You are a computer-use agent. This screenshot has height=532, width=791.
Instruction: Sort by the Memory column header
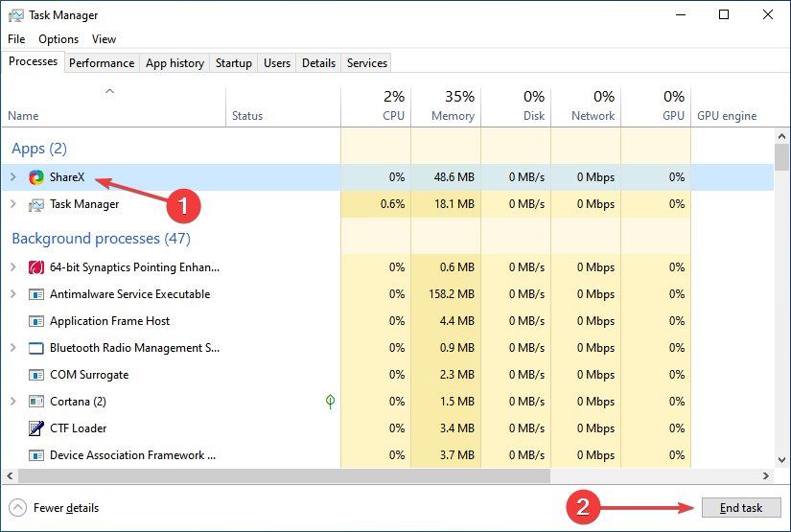tap(446, 106)
